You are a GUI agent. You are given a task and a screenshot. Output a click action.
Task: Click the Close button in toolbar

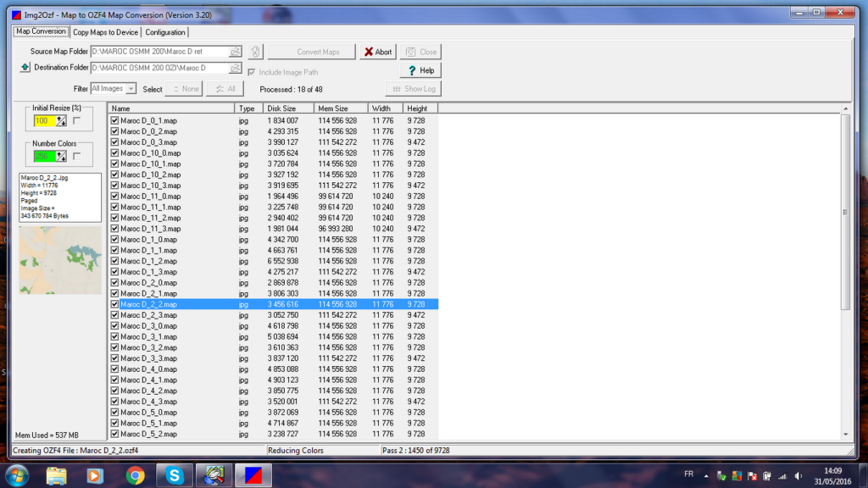420,52
